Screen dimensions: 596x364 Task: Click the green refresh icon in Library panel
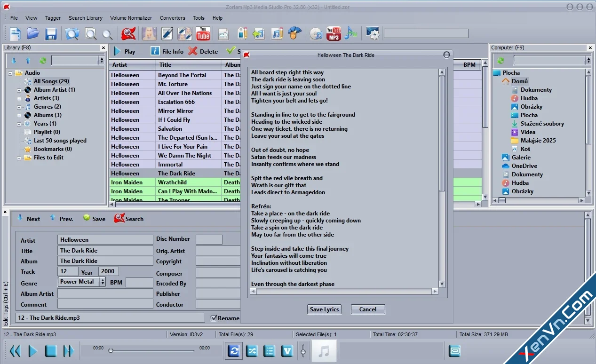pyautogui.click(x=43, y=60)
